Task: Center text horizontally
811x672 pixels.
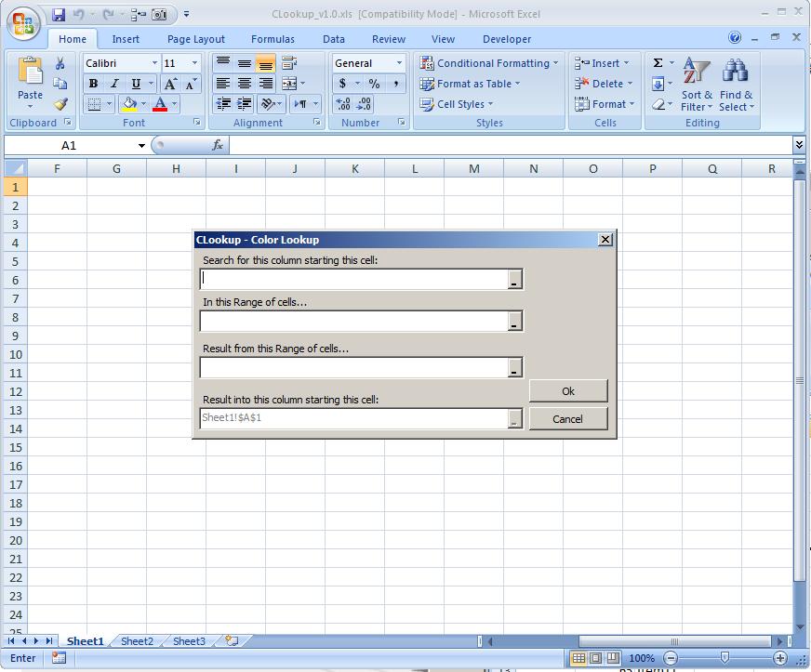Action: pos(244,84)
